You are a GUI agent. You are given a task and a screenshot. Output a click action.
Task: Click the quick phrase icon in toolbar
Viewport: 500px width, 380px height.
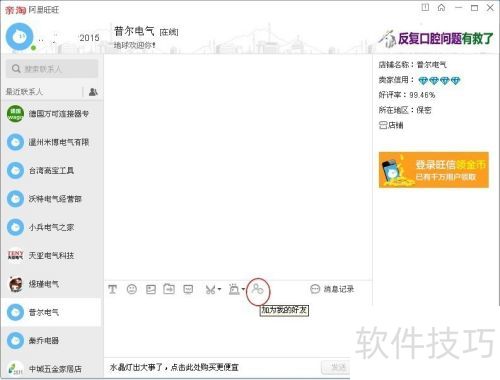click(188, 289)
